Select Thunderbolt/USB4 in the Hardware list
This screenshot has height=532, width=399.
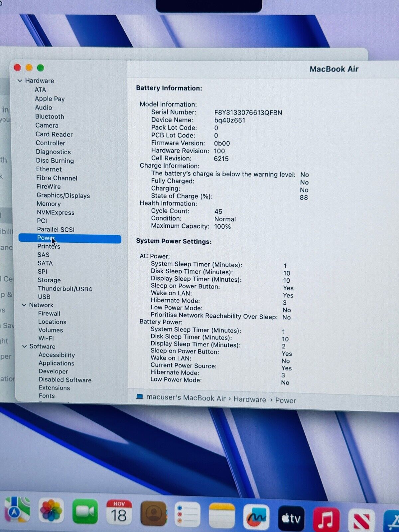pyautogui.click(x=65, y=289)
